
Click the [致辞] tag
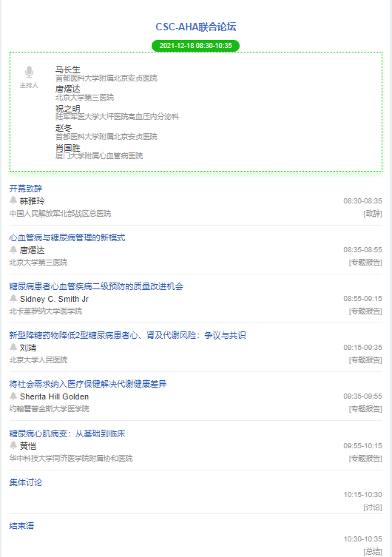point(373,214)
